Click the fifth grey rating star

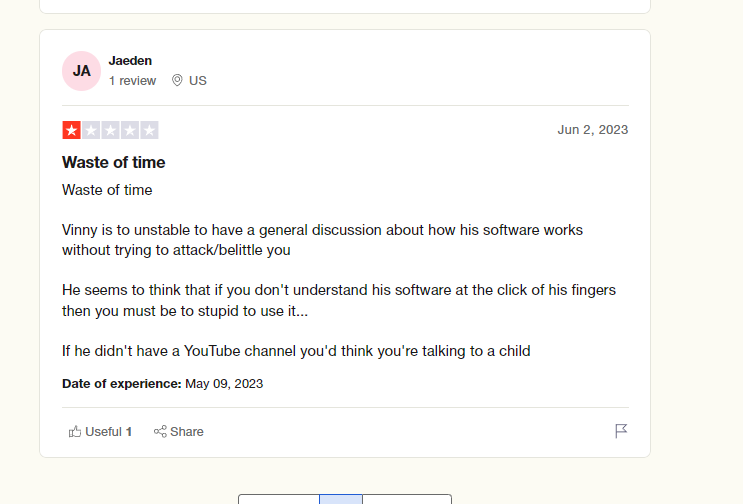[x=149, y=130]
